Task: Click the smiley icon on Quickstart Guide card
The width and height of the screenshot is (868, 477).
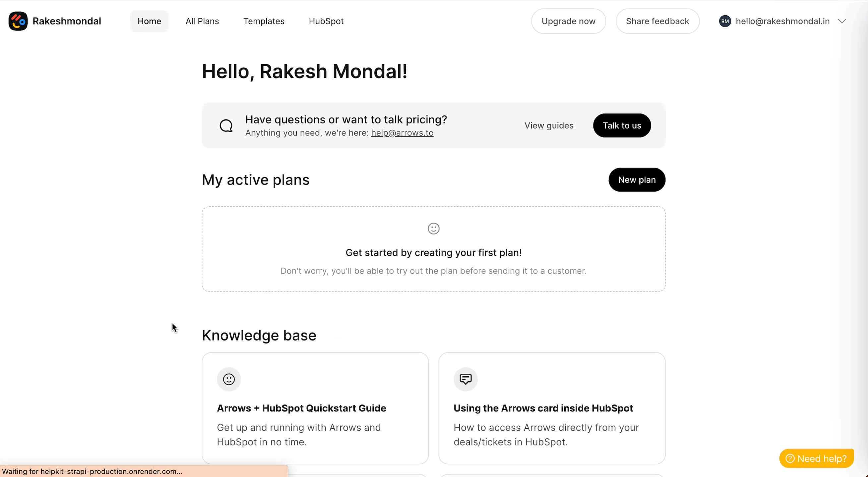Action: click(x=229, y=379)
